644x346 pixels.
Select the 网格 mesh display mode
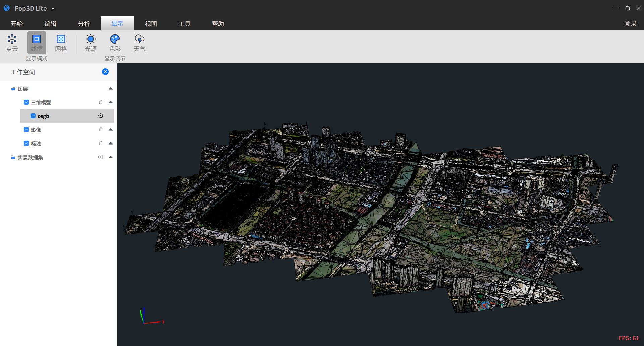coord(61,43)
